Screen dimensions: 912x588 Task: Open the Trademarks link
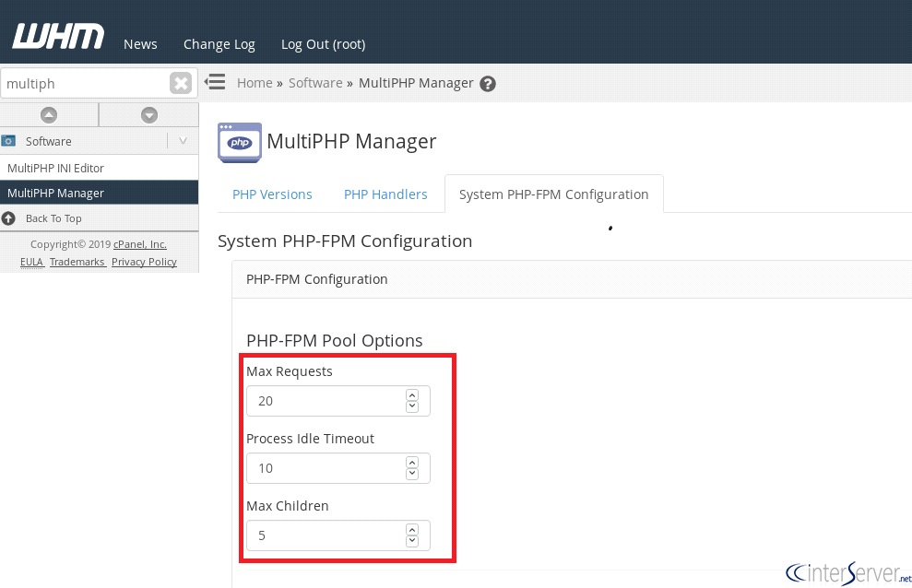[x=77, y=262]
